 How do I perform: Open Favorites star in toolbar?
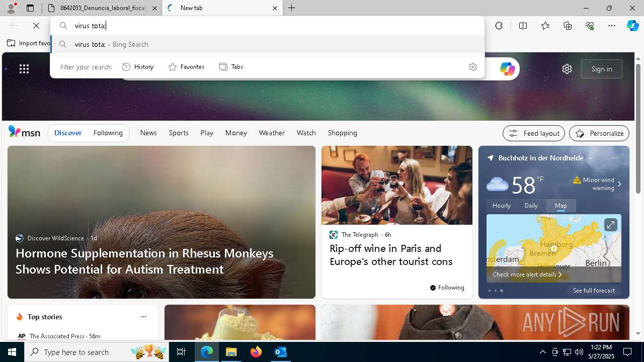[545, 26]
